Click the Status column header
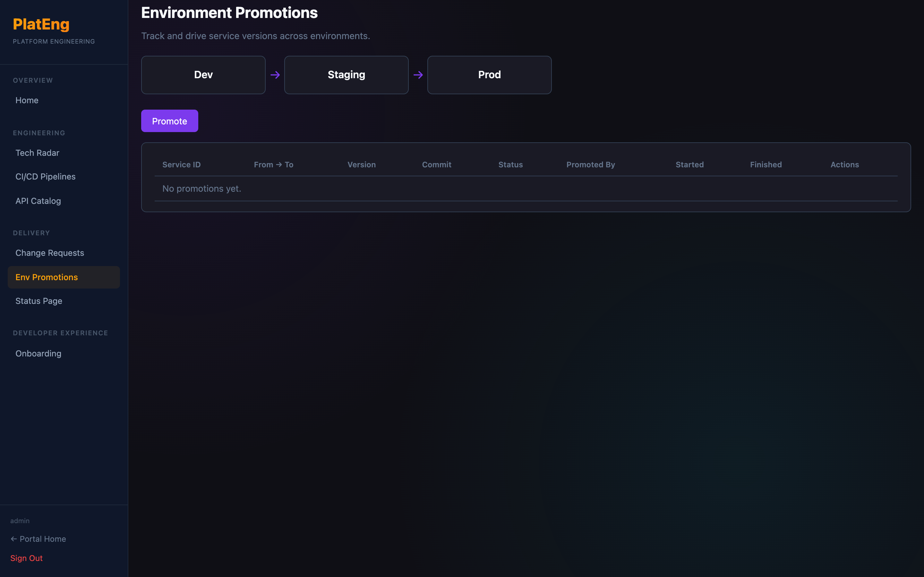This screenshot has height=577, width=924. coord(510,165)
